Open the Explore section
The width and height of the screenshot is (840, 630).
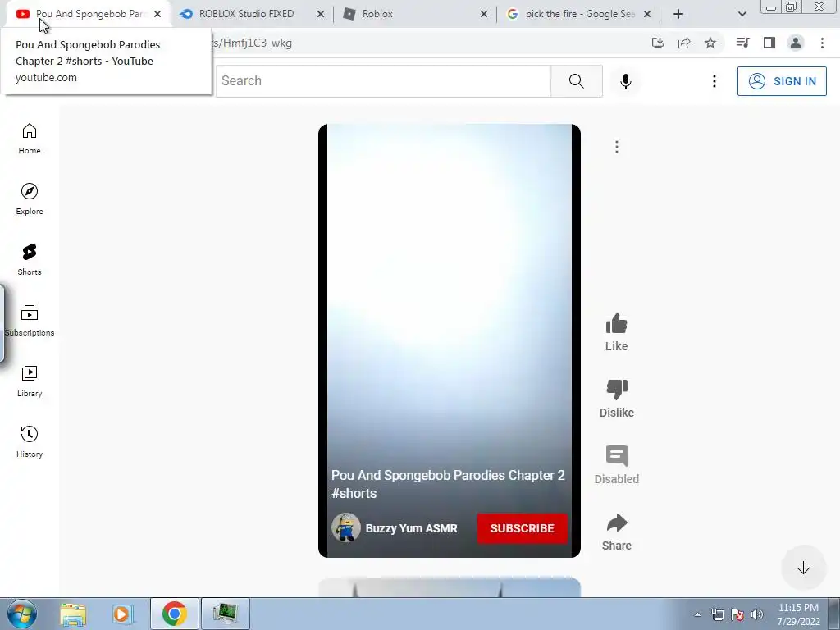[30, 199]
